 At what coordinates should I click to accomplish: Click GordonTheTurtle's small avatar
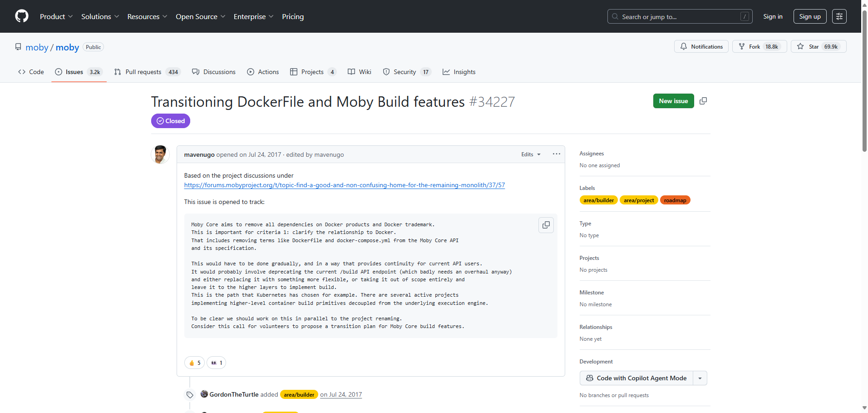pos(204,394)
